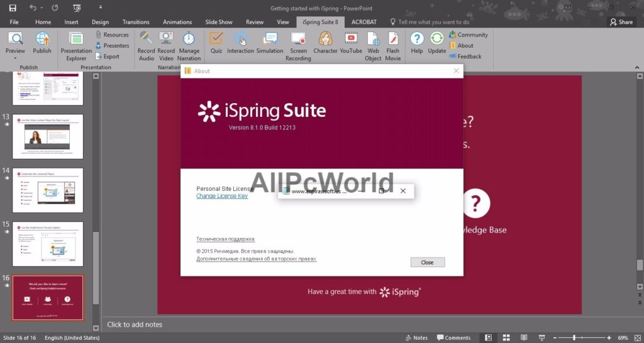Screen dimensions: 644x343
Task: Check for iSpring Update
Action: point(436,42)
